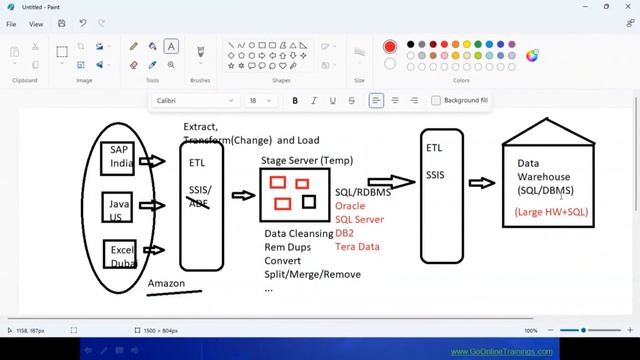The height and width of the screenshot is (360, 640).
Task: Open the www.GoOnlineTrainings.com link
Action: point(502,351)
